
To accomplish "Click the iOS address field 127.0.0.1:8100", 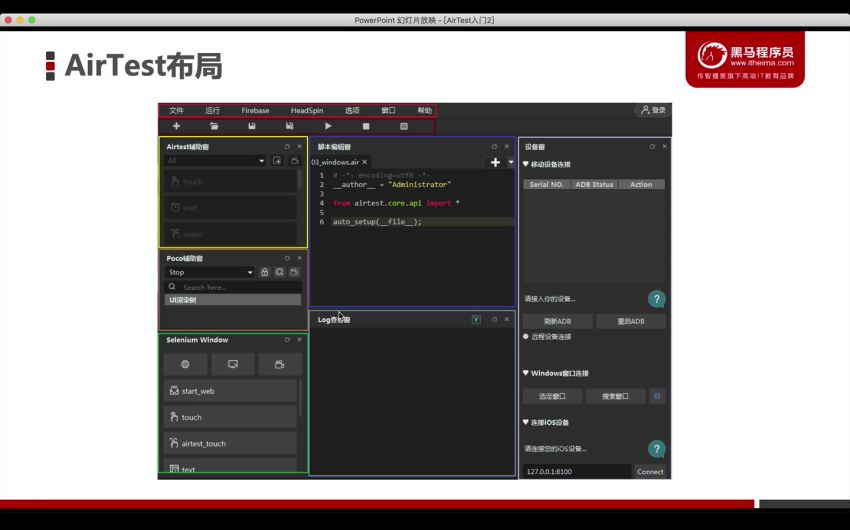I will pos(577,471).
